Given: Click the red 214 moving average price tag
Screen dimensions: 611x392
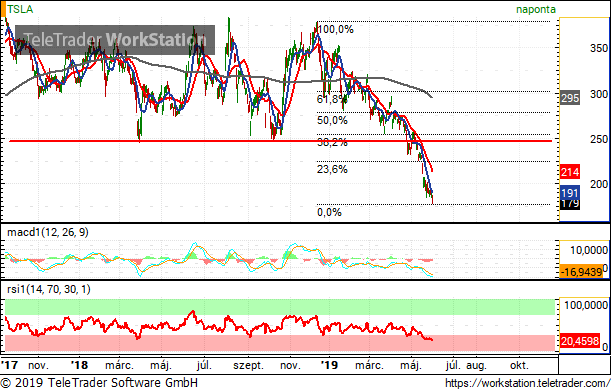Looking at the screenshot, I should point(570,171).
